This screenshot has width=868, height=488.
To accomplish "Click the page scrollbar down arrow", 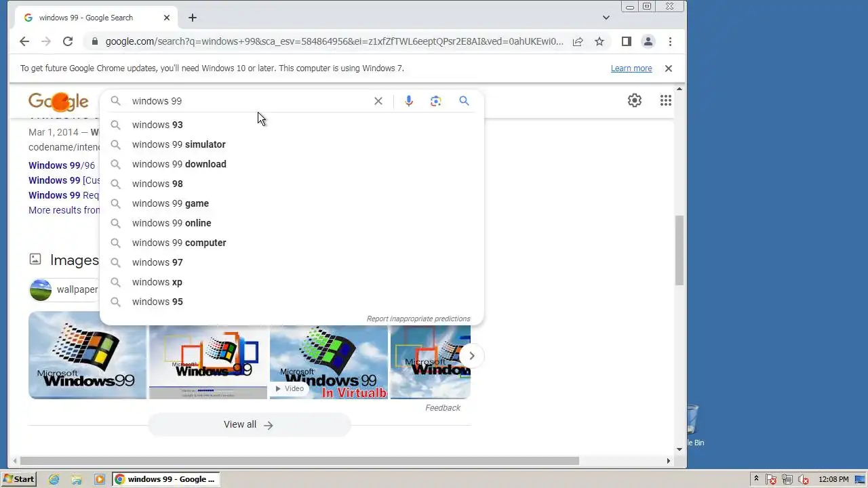I will pos(679,449).
